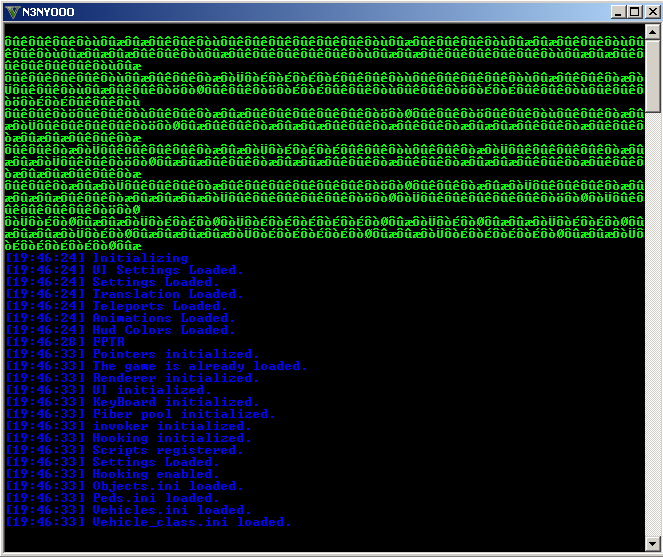Click the N3NYOOO window title icon
This screenshot has width=663, height=557.
tap(13, 12)
